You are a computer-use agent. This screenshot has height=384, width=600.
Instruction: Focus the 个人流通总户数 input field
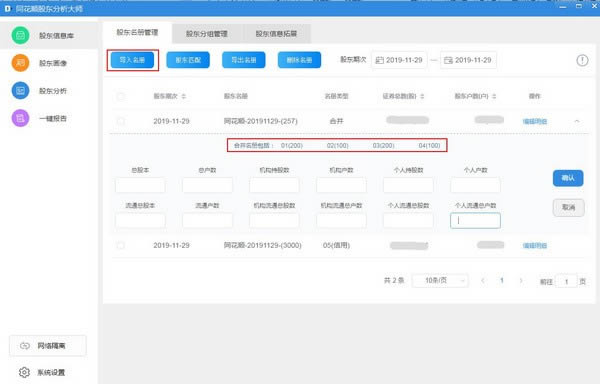(x=475, y=221)
